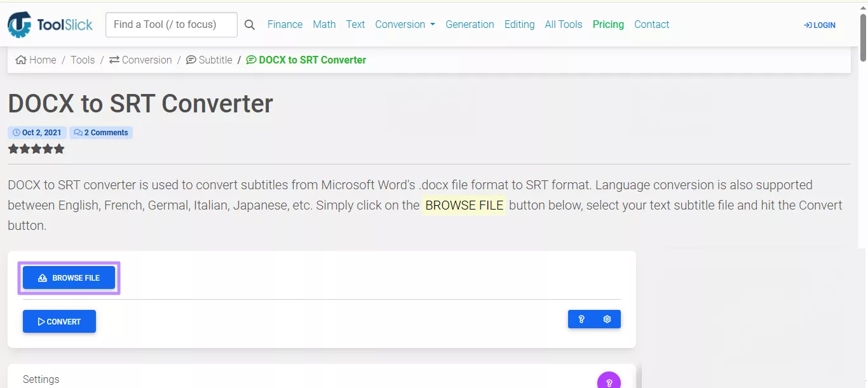Click the Subtitle speech-bubble breadcrumb icon

(x=191, y=59)
